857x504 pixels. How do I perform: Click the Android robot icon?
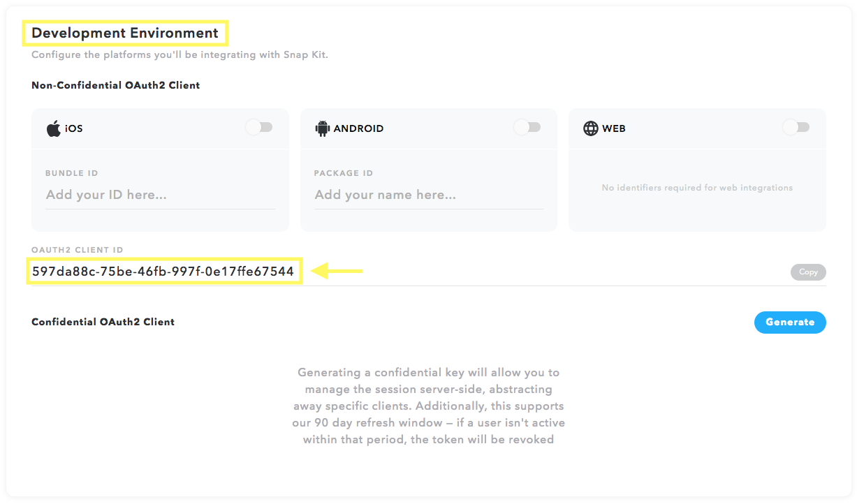click(322, 128)
